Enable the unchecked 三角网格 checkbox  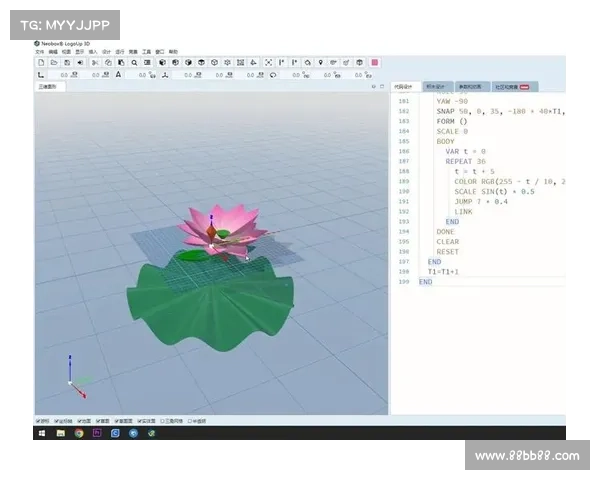[x=162, y=421]
